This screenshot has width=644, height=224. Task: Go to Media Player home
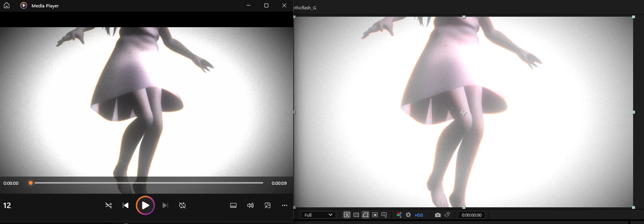coord(7,5)
